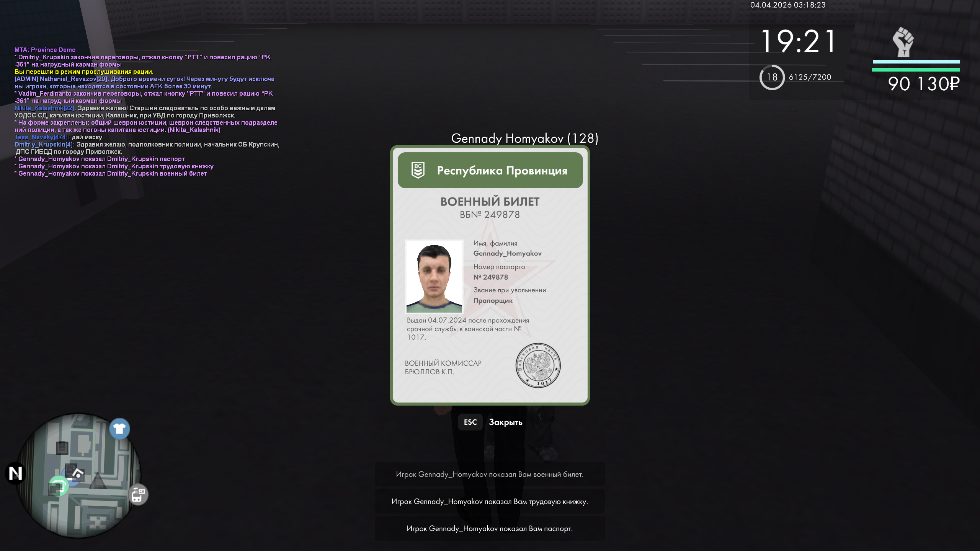Screen dimensions: 980x551
Task: Click the light blue status bar in HUD
Action: click(x=916, y=62)
